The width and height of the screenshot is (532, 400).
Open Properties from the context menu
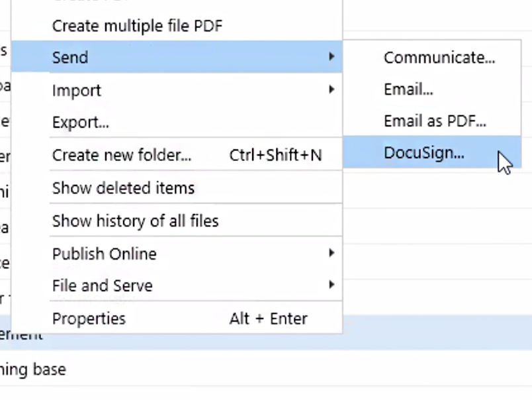[x=89, y=319]
